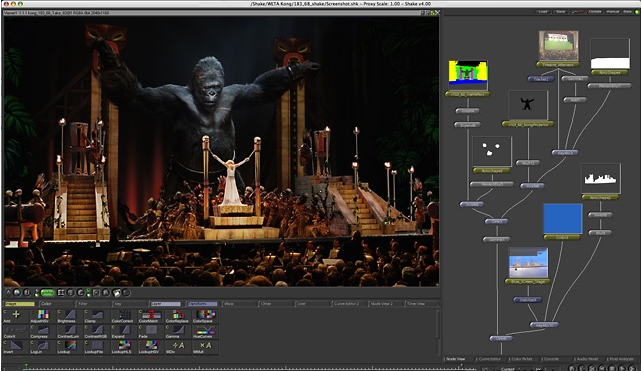Insert an AdjustHSV node
The width and height of the screenshot is (641, 371).
[x=43, y=315]
